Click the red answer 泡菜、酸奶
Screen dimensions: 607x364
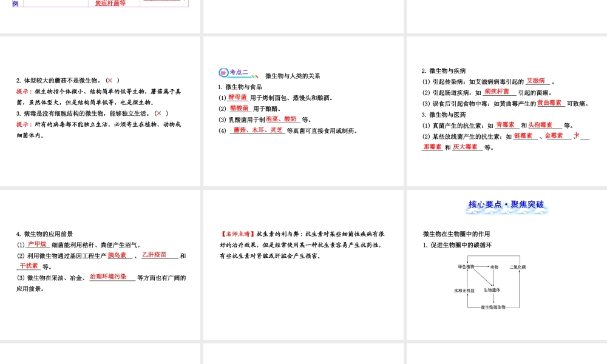pyautogui.click(x=281, y=119)
